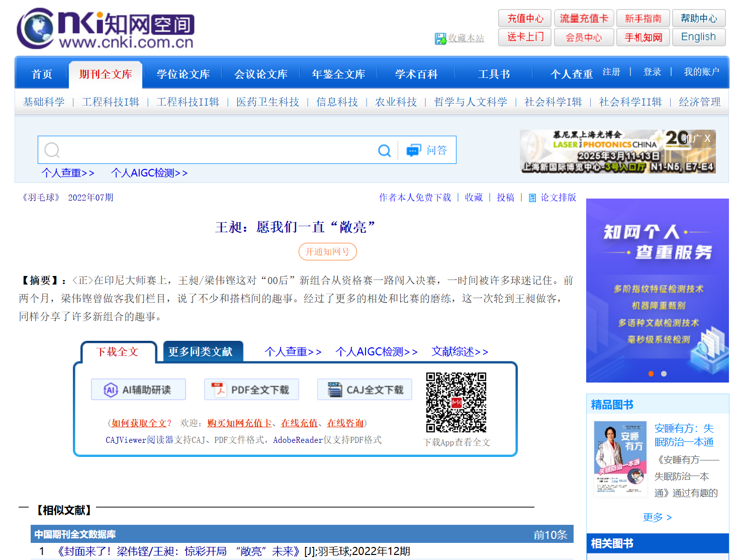Screen dimensions: 739x560
Task: Switch to the 学位论文库 tab
Action: point(183,74)
